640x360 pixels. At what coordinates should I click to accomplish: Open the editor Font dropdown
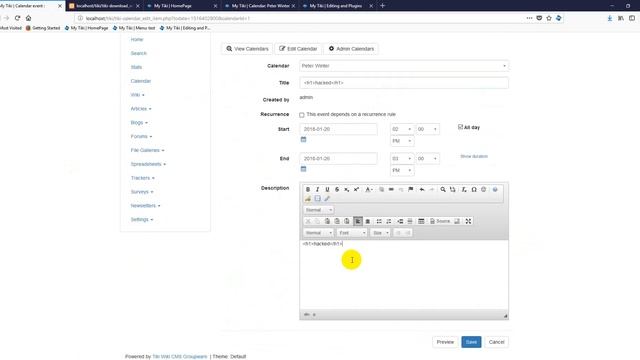(x=352, y=233)
